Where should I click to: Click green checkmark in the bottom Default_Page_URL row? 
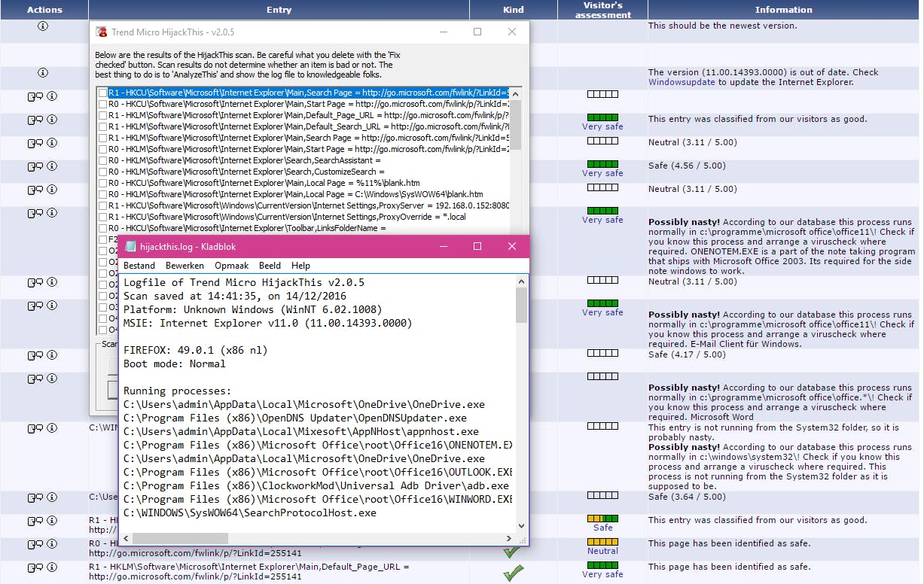(513, 573)
